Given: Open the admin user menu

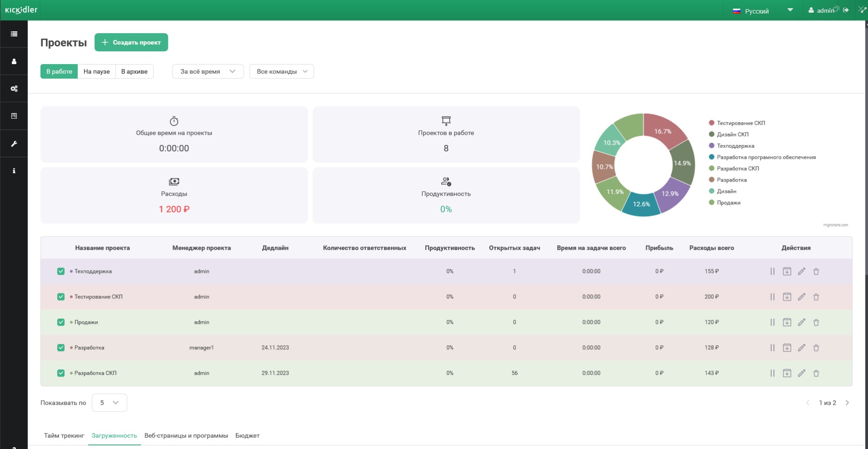Looking at the screenshot, I should click(x=822, y=10).
